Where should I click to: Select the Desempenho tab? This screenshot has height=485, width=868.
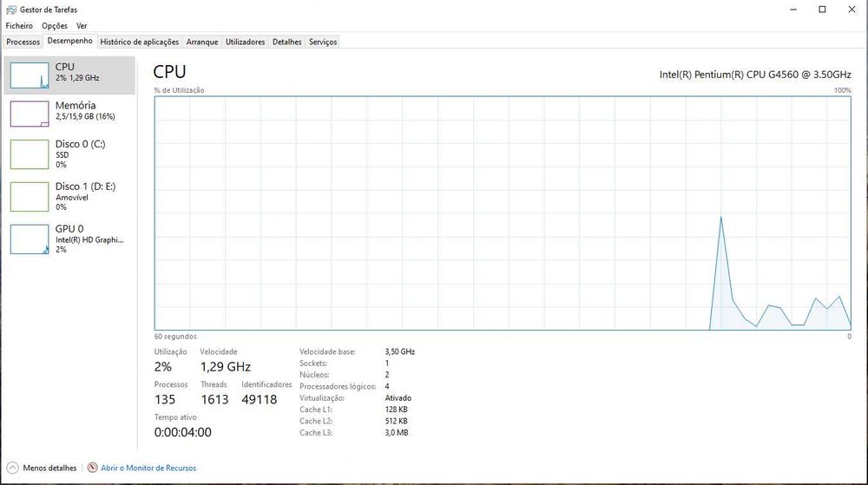point(69,41)
